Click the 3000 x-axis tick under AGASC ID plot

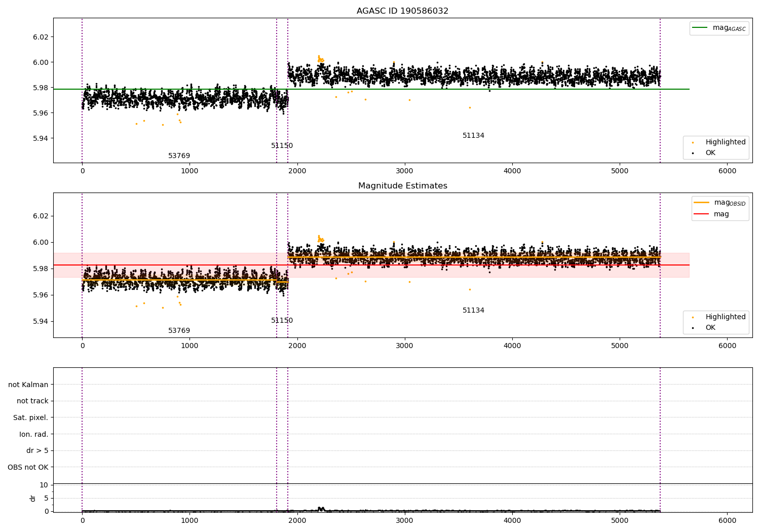(x=404, y=171)
